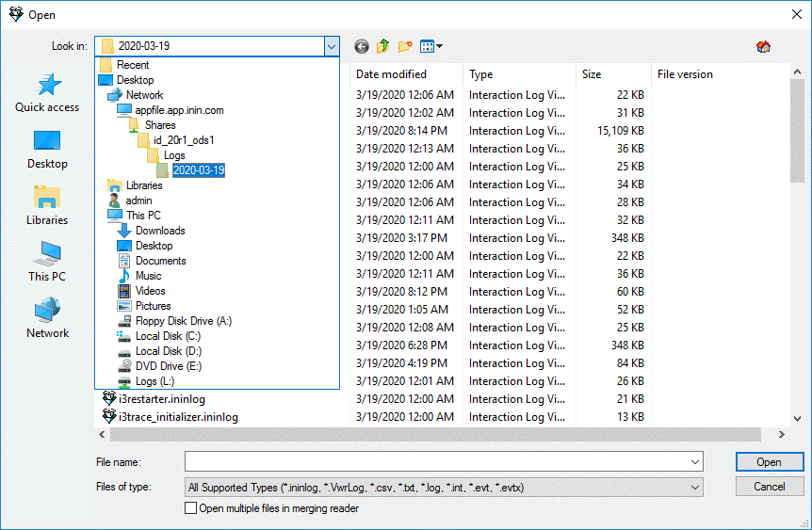812x530 pixels.
Task: Enable Open multiple files in merging reader
Action: point(191,508)
